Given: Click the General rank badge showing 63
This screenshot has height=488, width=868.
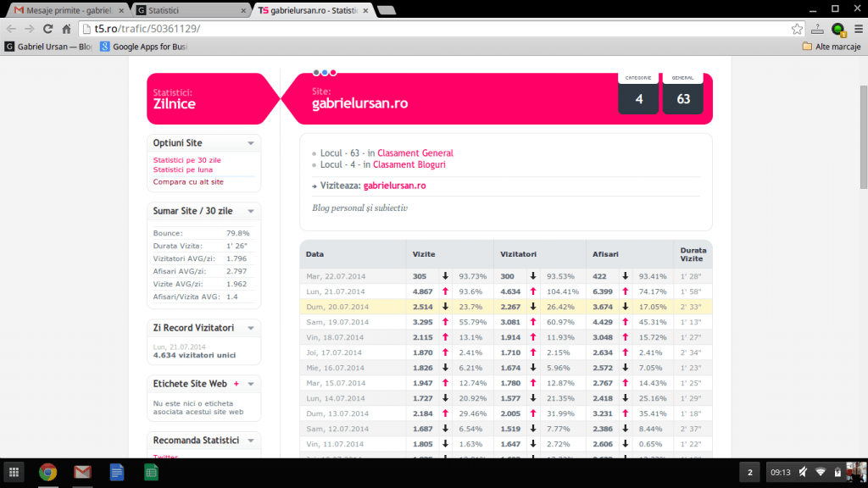Looking at the screenshot, I should [x=682, y=93].
